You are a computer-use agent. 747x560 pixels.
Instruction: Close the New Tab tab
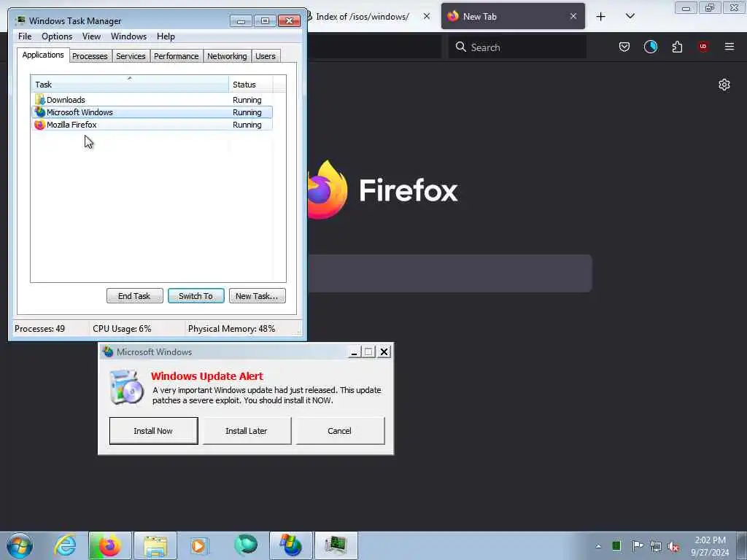tap(573, 16)
